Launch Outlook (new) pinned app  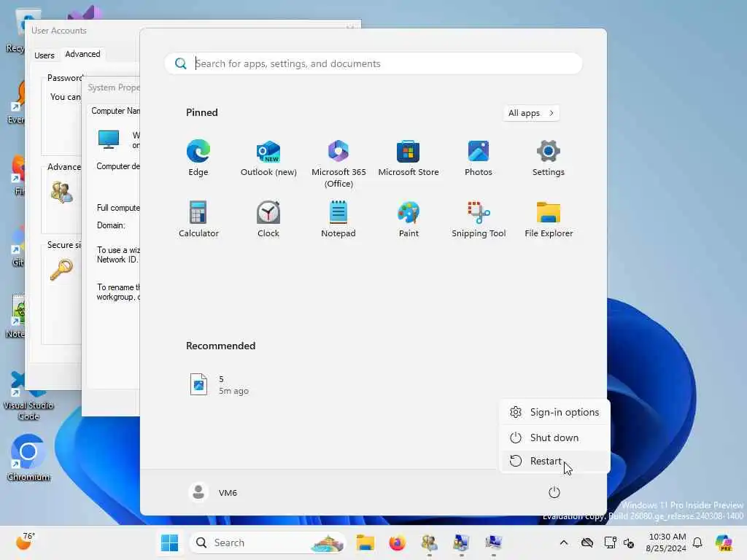[x=268, y=158]
